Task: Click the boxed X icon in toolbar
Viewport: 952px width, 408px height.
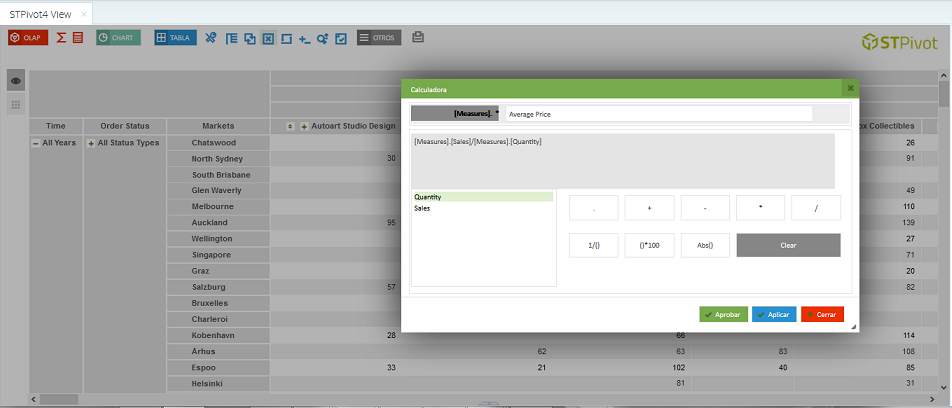Action: tap(267, 38)
